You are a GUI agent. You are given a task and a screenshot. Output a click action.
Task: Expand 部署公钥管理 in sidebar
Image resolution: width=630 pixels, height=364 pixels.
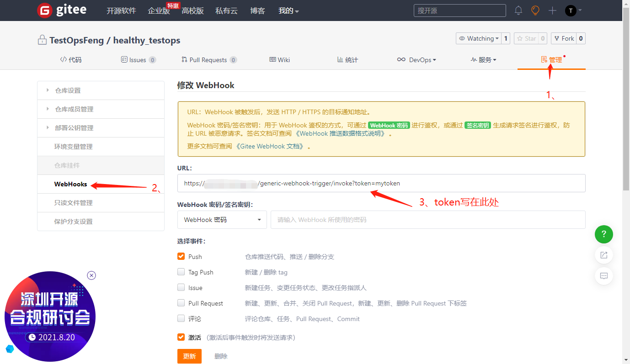(x=101, y=128)
